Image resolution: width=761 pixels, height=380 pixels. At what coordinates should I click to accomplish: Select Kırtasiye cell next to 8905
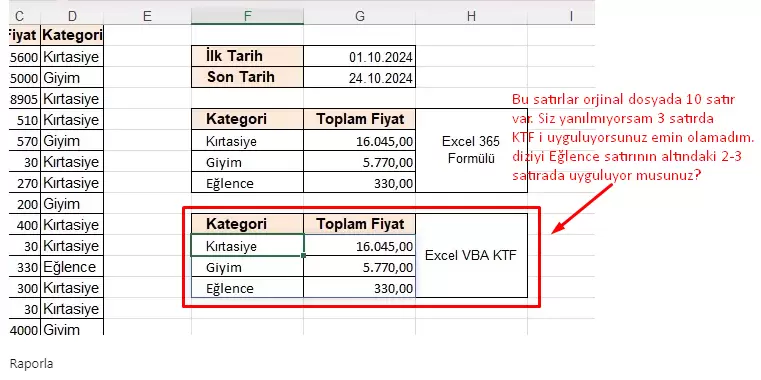[x=72, y=99]
